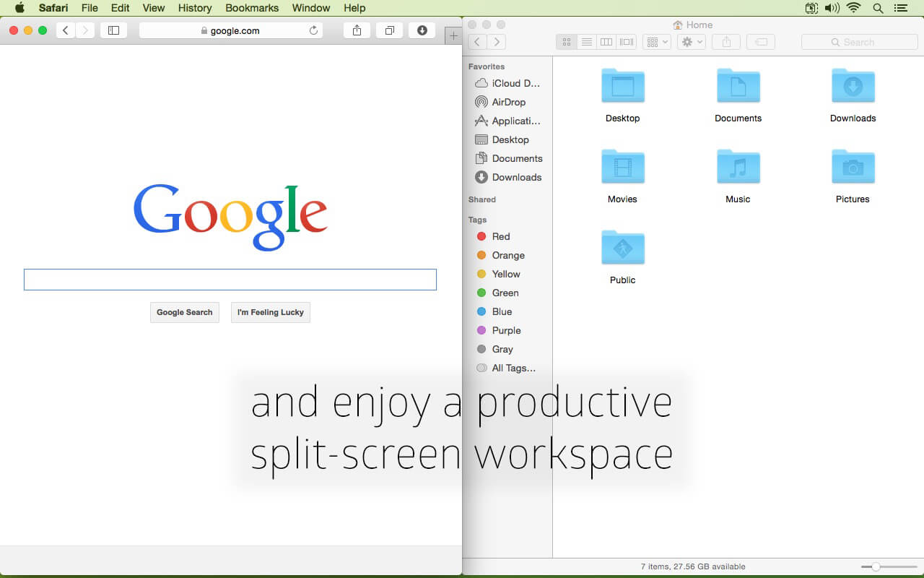Show all tabs in Safari
924x578 pixels.
coord(390,30)
